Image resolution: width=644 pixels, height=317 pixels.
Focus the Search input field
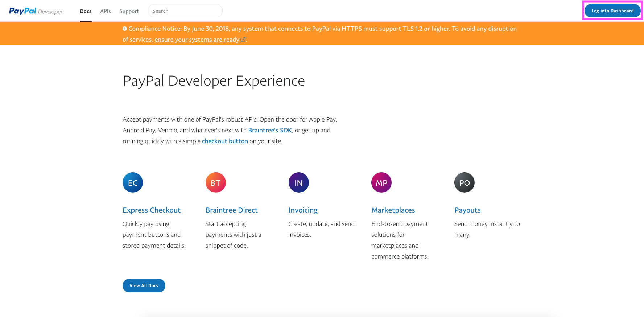point(185,11)
